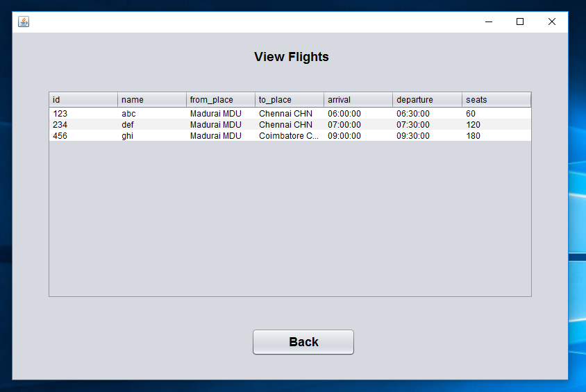586x392 pixels.
Task: Click the 60 seats cell
Action: coord(496,114)
